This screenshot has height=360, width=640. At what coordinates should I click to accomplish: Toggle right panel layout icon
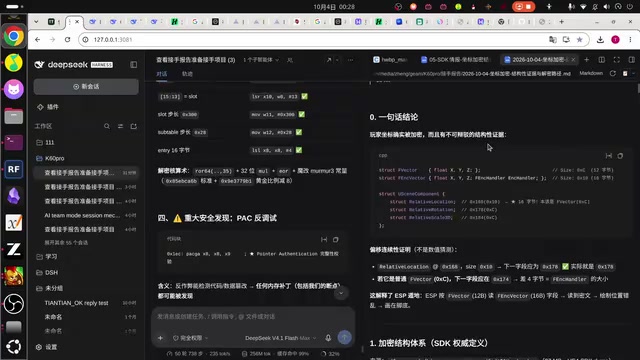tap(631, 60)
